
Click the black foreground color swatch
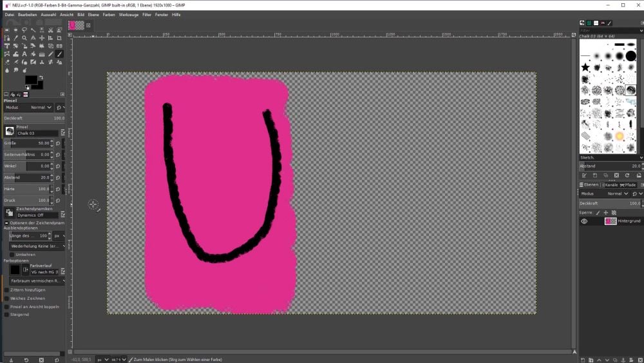pos(31,80)
